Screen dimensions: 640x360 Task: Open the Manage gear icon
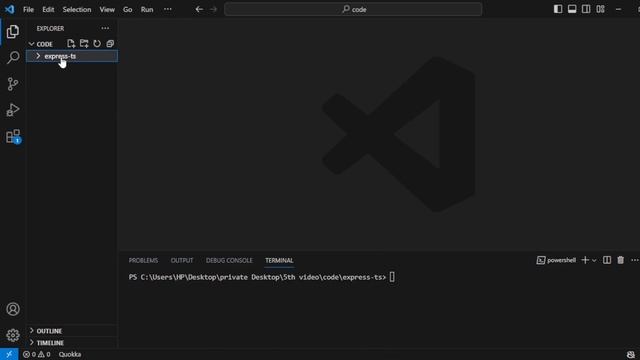click(13, 335)
